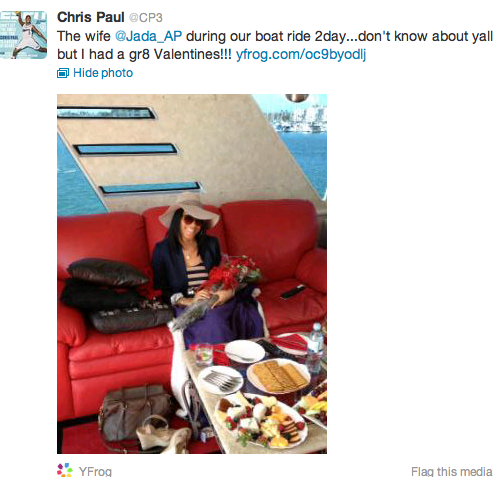Click the water bottle on the table
Viewport: 503px width, 477px height.
(x=314, y=347)
